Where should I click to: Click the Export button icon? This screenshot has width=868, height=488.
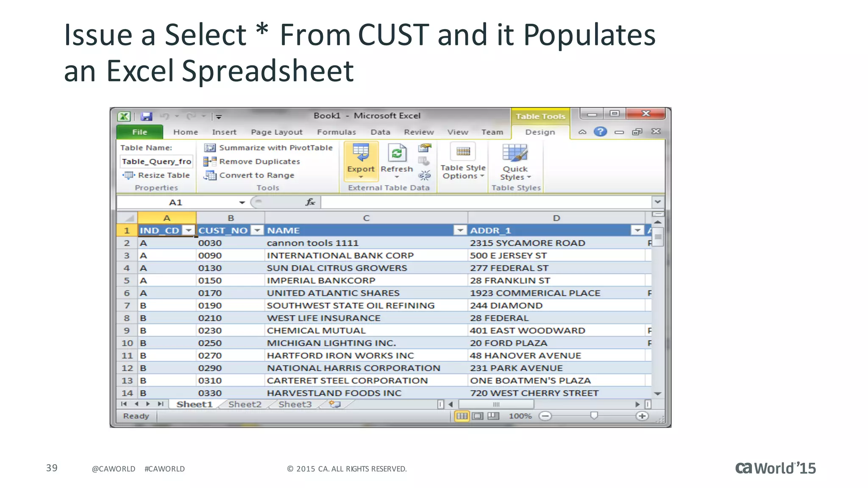tap(361, 153)
